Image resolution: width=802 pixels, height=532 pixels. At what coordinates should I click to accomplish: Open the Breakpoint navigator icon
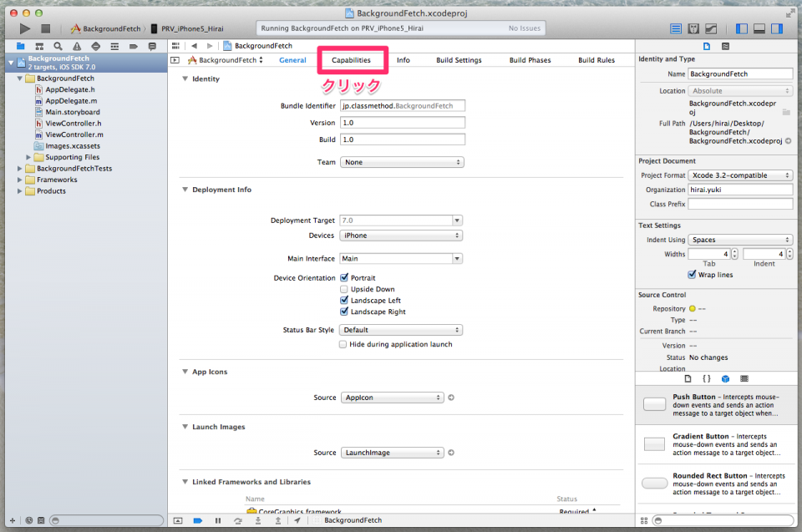click(134, 46)
